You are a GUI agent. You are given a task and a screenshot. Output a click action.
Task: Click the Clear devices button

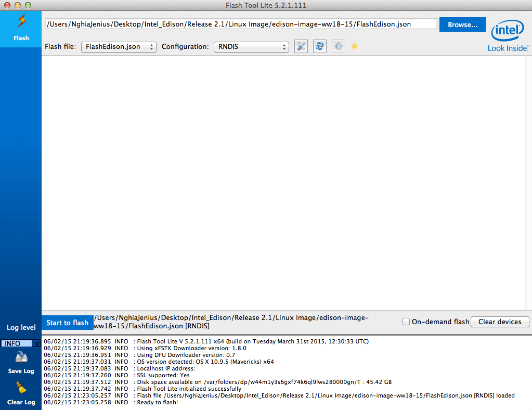(499, 322)
